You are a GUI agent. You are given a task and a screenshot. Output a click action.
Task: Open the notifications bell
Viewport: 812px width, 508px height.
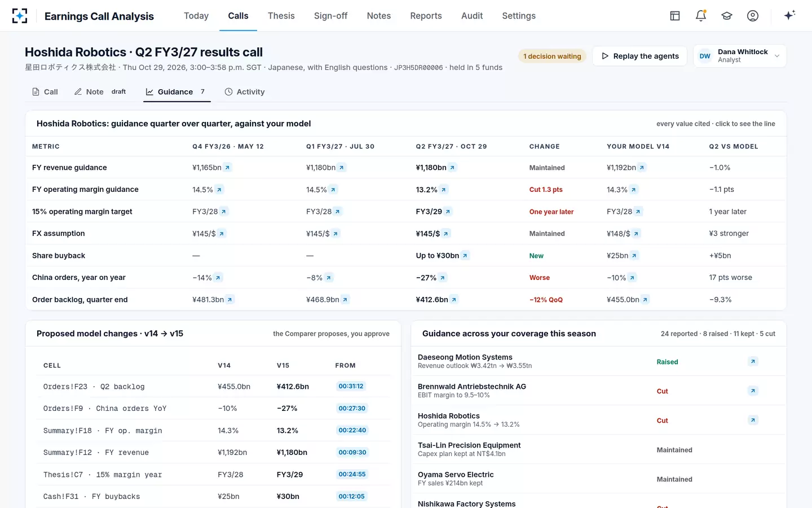point(701,16)
